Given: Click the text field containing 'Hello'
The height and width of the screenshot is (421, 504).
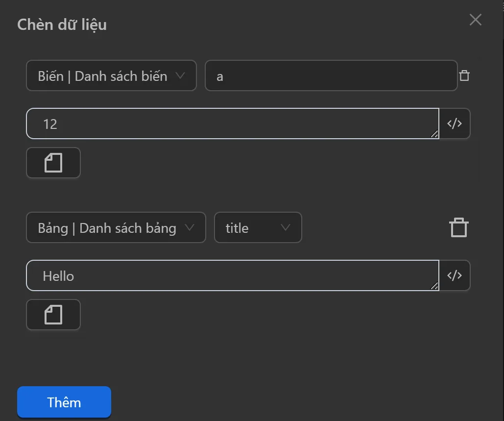Looking at the screenshot, I should [232, 275].
